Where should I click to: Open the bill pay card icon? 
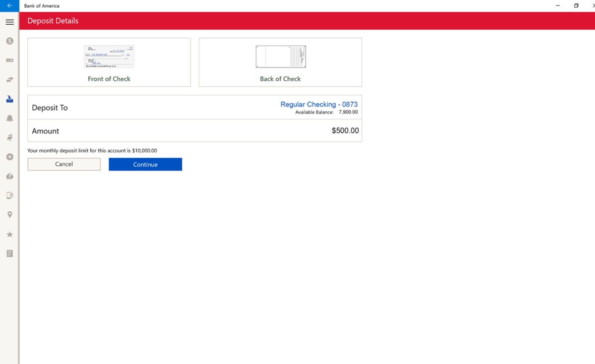(9, 60)
